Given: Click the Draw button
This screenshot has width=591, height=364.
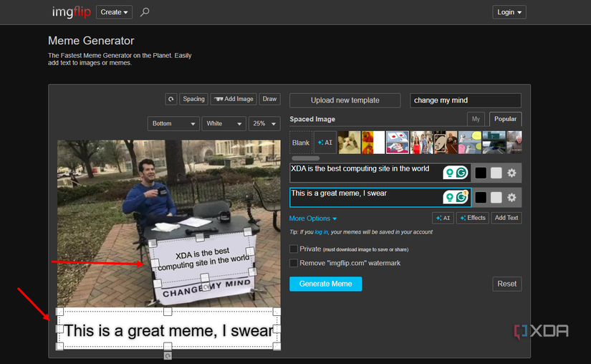Looking at the screenshot, I should tap(269, 99).
